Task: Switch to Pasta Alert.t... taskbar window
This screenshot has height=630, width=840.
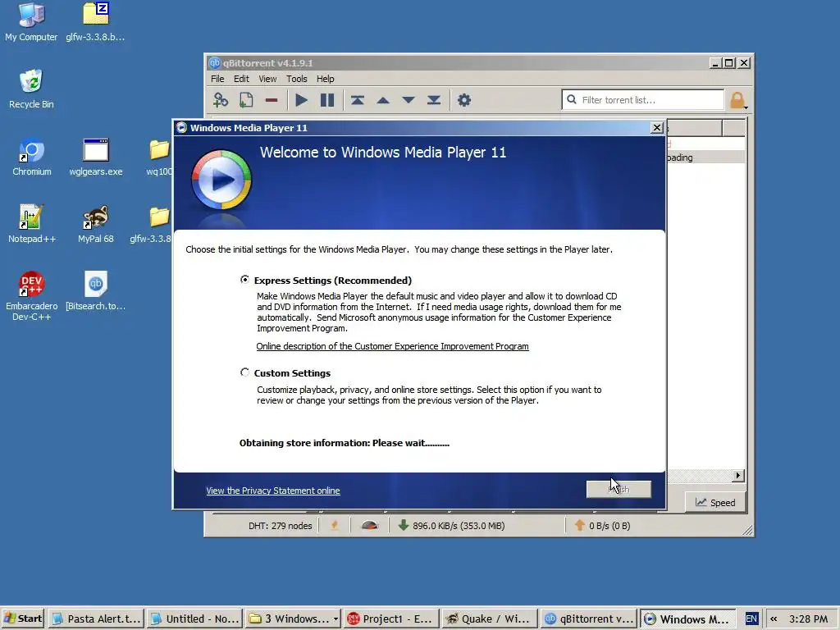Action: pyautogui.click(x=97, y=619)
